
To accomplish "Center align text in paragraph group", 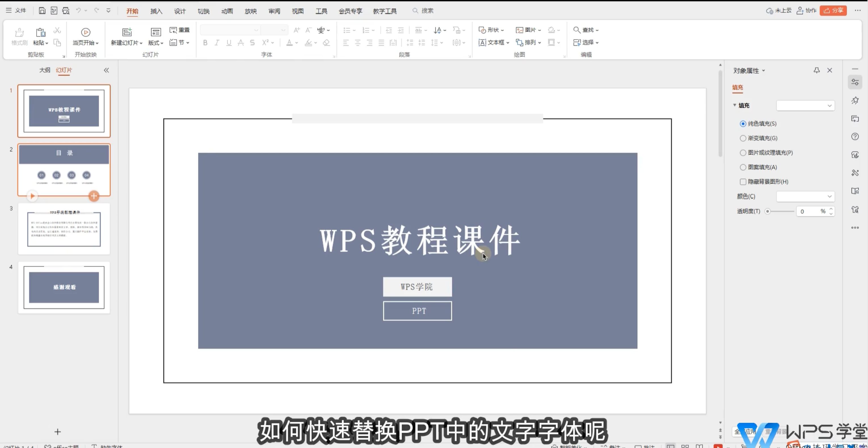I will click(x=358, y=43).
